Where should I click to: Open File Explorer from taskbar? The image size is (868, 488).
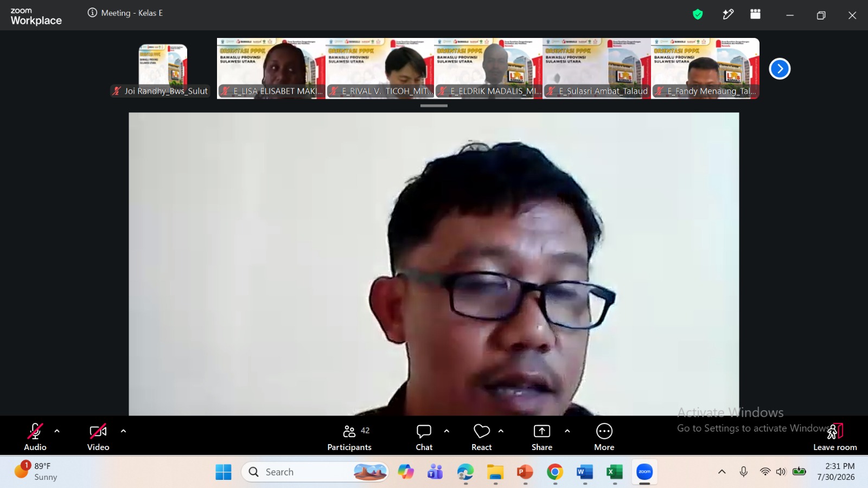(495, 472)
